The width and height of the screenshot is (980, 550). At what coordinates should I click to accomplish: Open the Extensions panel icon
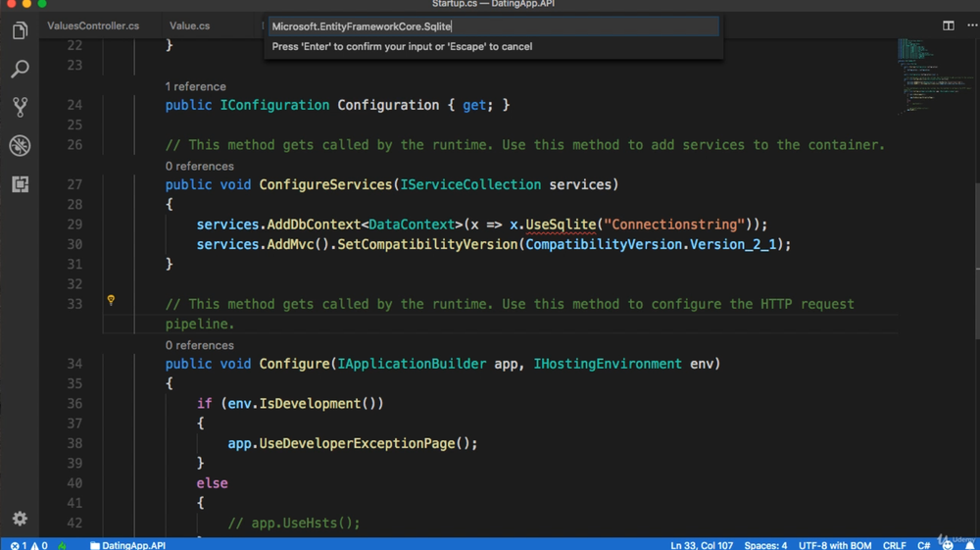coord(20,184)
